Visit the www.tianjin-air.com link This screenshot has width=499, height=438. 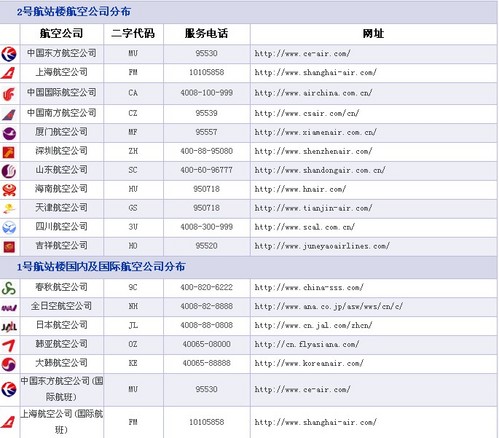(x=313, y=208)
